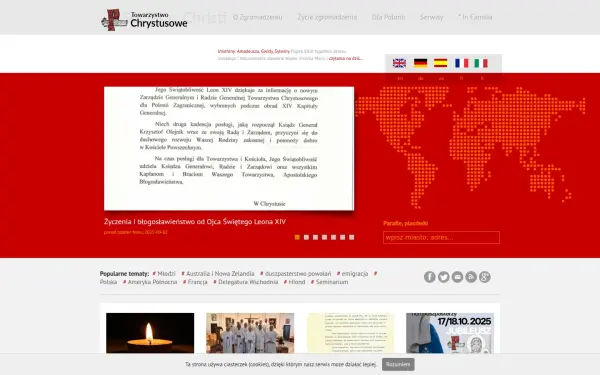Screen dimensions: 600x375
Task: Select the 'Ameryka Północna' tag
Action: 150,282
